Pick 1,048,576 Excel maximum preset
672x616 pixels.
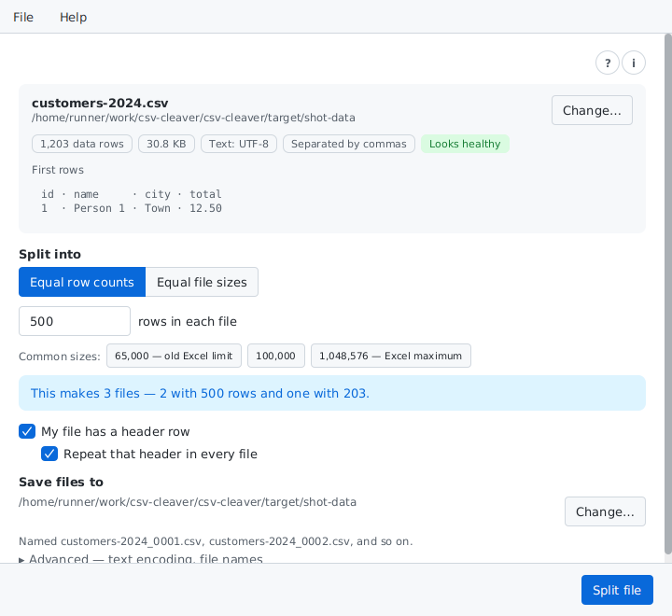coord(391,356)
